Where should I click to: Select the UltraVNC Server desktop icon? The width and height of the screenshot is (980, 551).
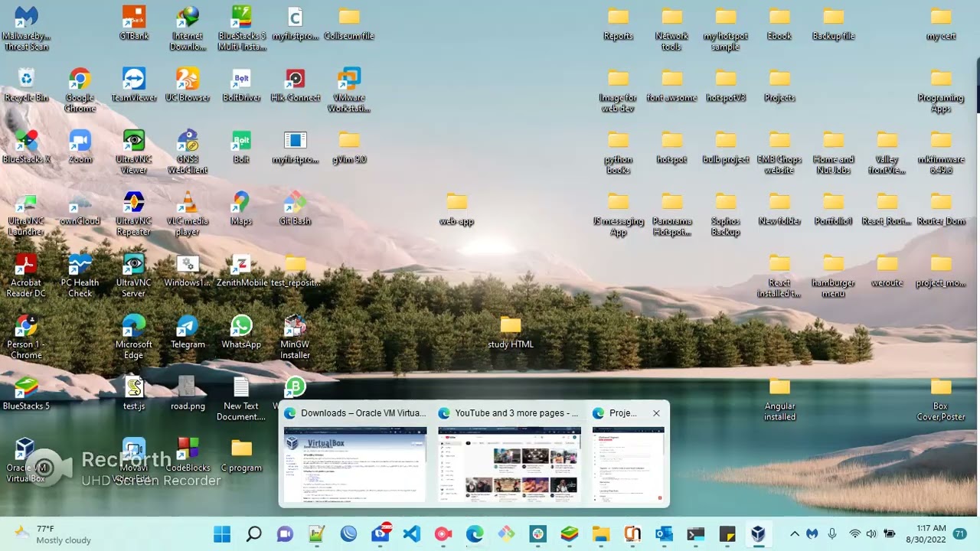tap(134, 275)
